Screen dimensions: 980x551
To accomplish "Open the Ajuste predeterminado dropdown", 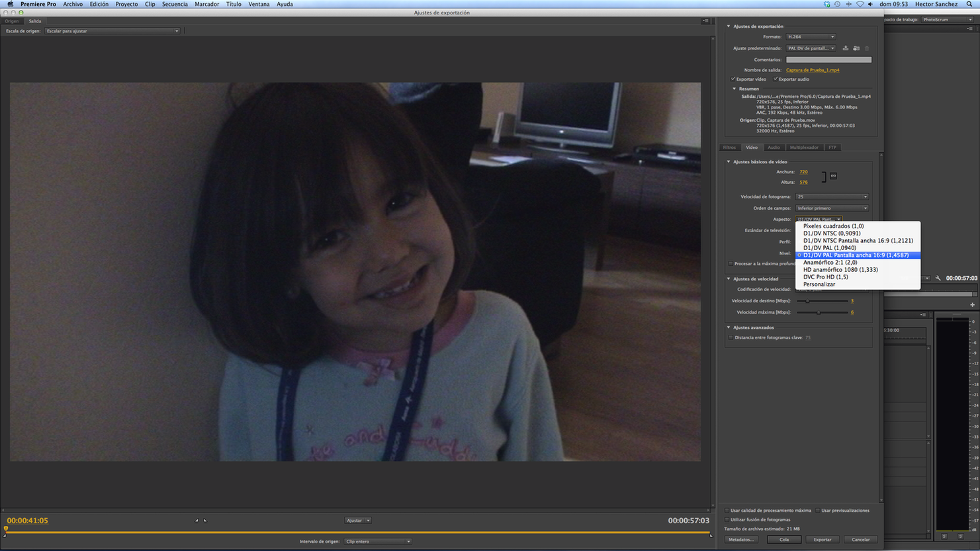I will [x=811, y=48].
